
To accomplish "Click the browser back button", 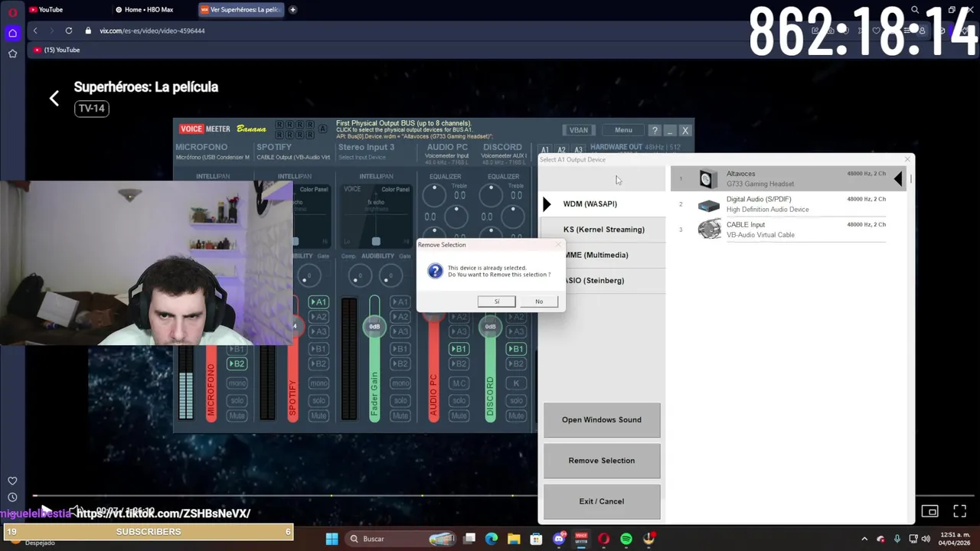I will click(x=35, y=31).
